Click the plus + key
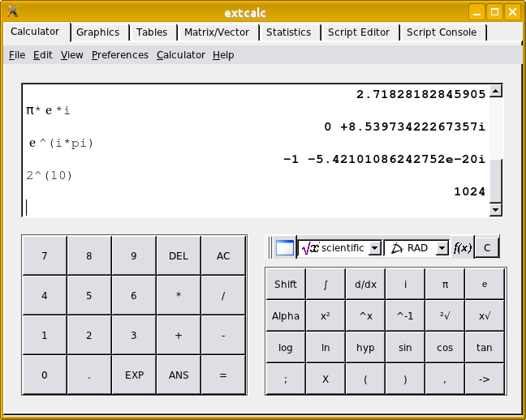Screen dimensions: 526x420 point(179,335)
